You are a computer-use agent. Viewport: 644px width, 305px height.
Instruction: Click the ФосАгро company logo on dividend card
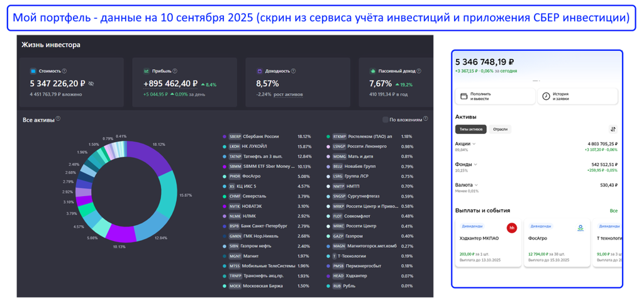pos(580,228)
